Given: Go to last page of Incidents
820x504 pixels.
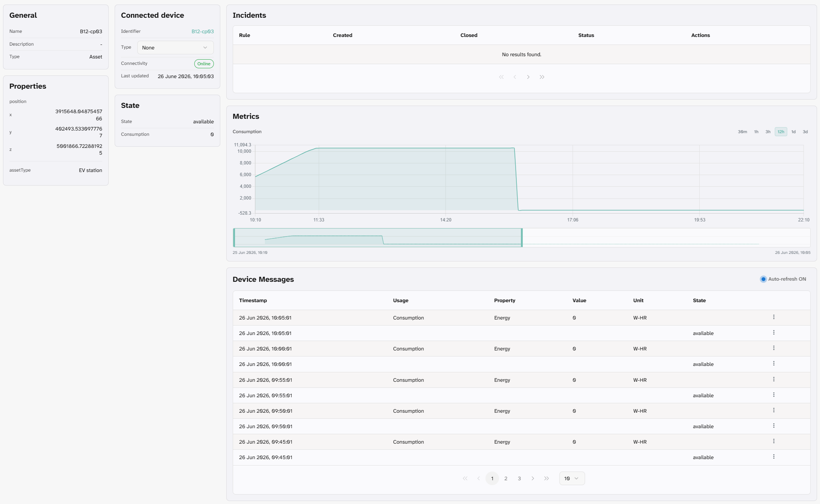Looking at the screenshot, I should (x=542, y=77).
